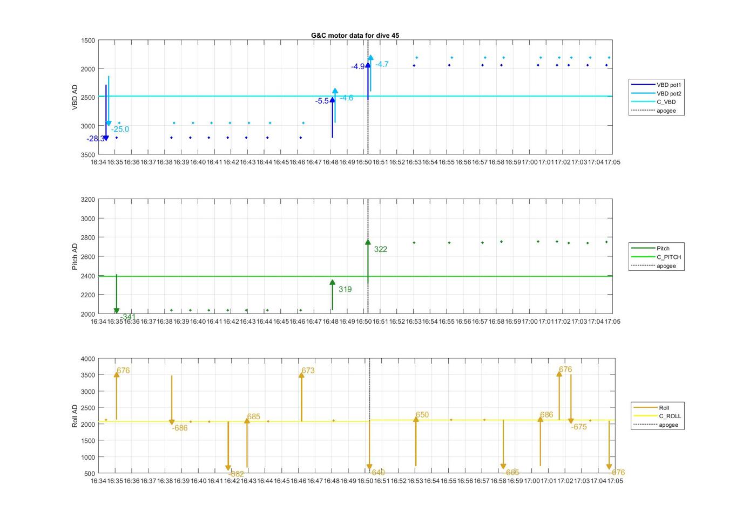The image size is (756, 532).
Task: Click the pitch arrow head labeled 319
Action: (x=332, y=282)
